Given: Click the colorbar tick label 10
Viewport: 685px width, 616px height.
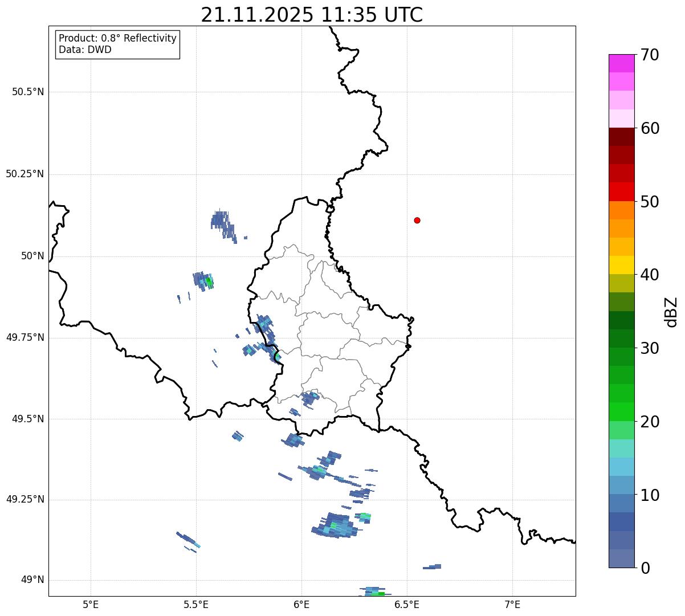Looking at the screenshot, I should [650, 495].
